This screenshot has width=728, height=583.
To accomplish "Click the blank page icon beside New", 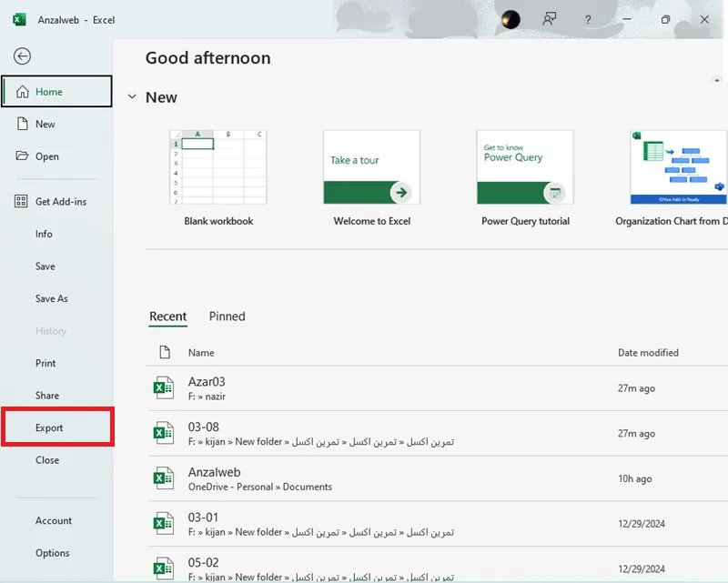I will tap(22, 124).
